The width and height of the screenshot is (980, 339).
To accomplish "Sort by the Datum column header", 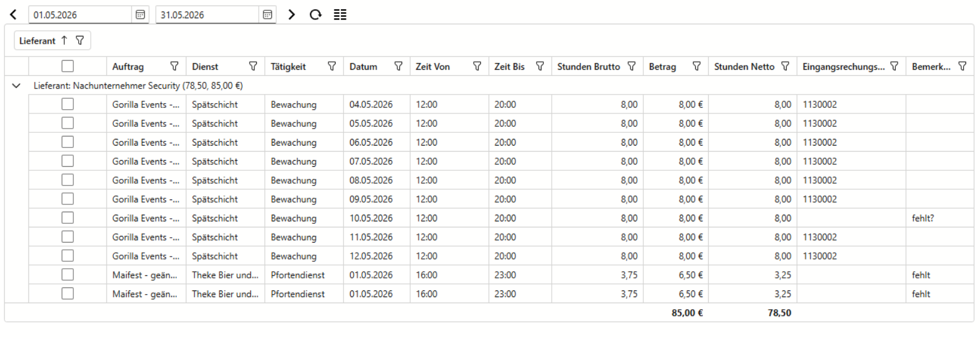I will (x=363, y=67).
